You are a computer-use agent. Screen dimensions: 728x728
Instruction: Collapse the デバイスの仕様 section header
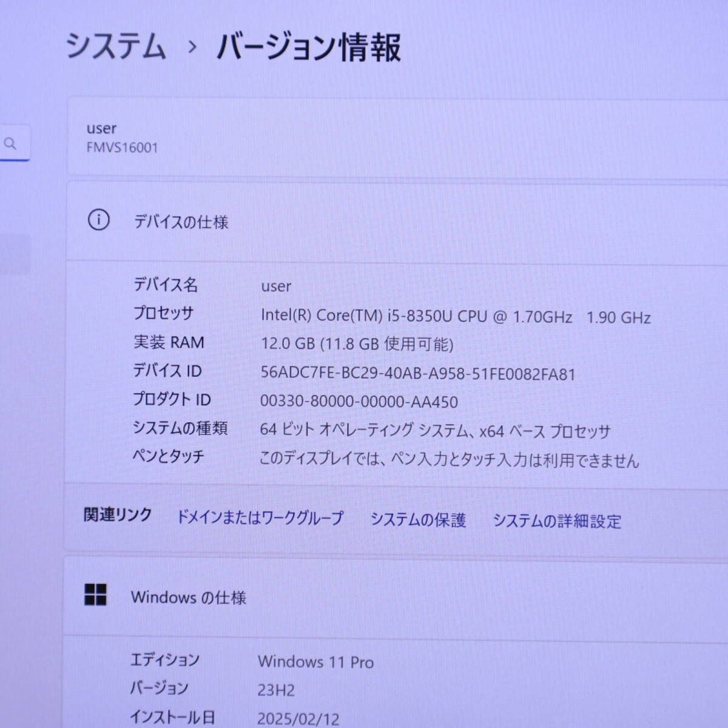[x=397, y=221]
